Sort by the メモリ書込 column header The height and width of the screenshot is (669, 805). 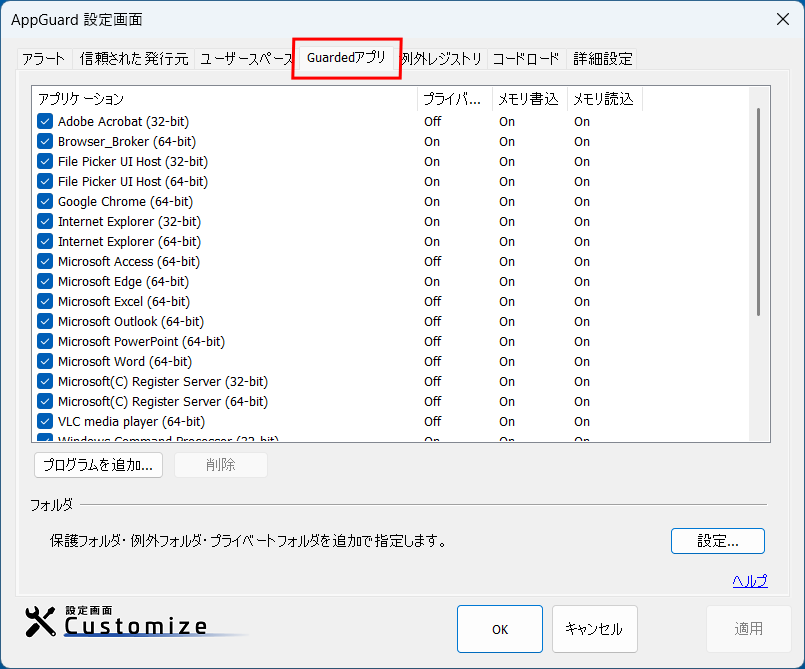pyautogui.click(x=529, y=99)
